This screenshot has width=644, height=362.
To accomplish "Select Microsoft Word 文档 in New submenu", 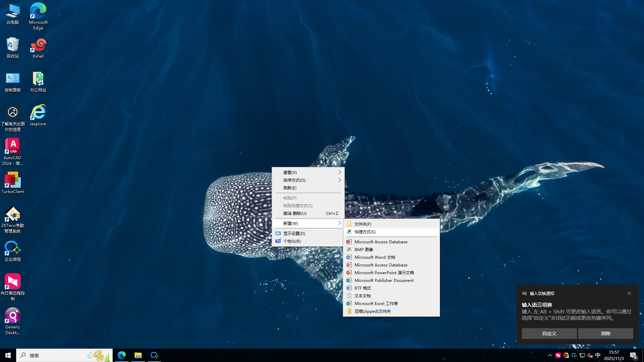I will pos(375,257).
